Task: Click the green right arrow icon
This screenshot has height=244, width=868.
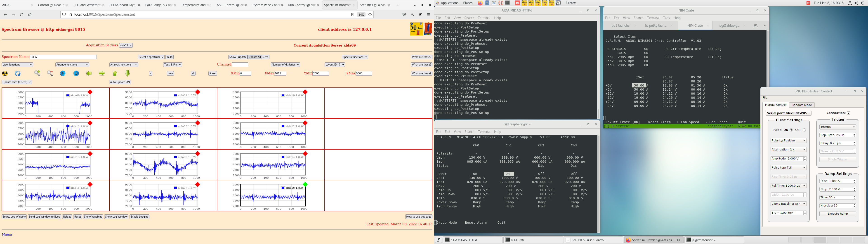Action: pyautogui.click(x=101, y=73)
